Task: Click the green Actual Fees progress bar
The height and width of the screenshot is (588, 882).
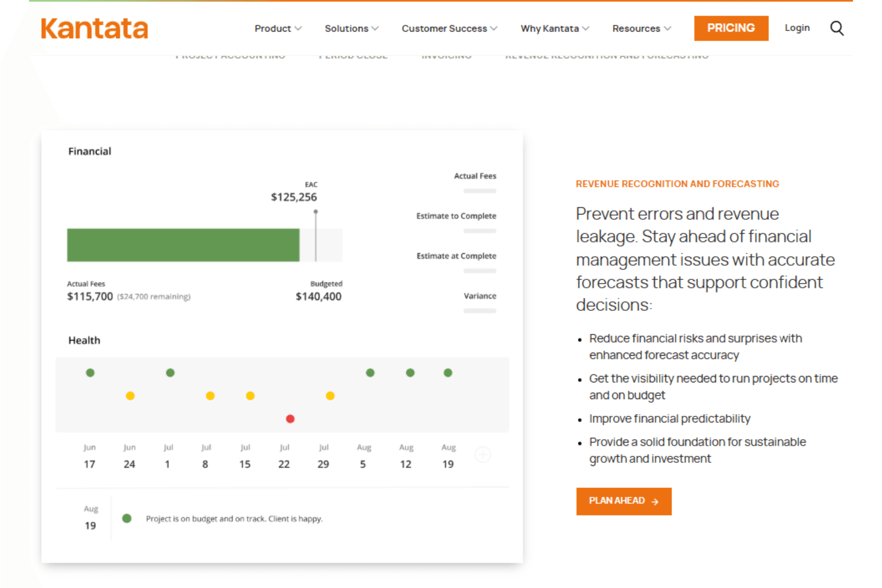Action: (183, 245)
